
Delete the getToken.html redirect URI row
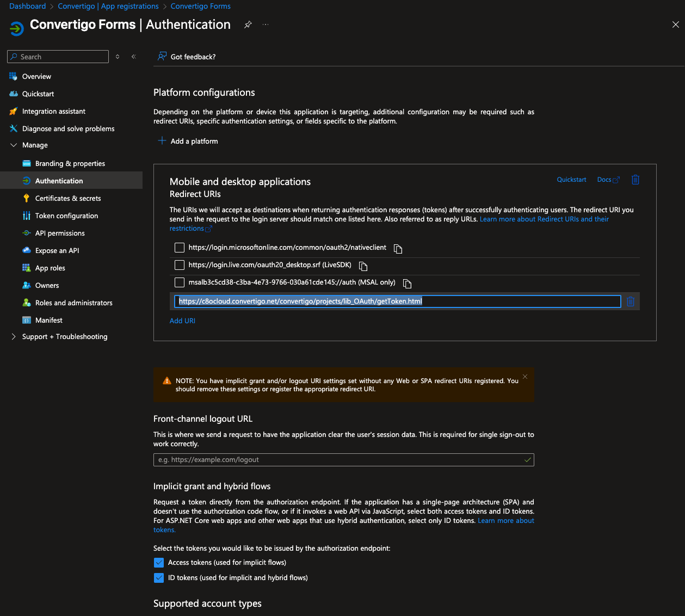click(631, 301)
